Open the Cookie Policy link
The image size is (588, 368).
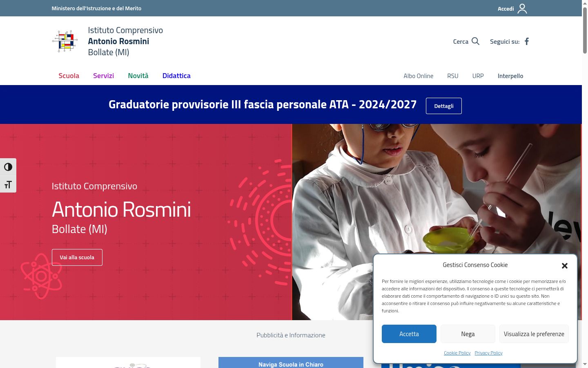[x=457, y=353]
